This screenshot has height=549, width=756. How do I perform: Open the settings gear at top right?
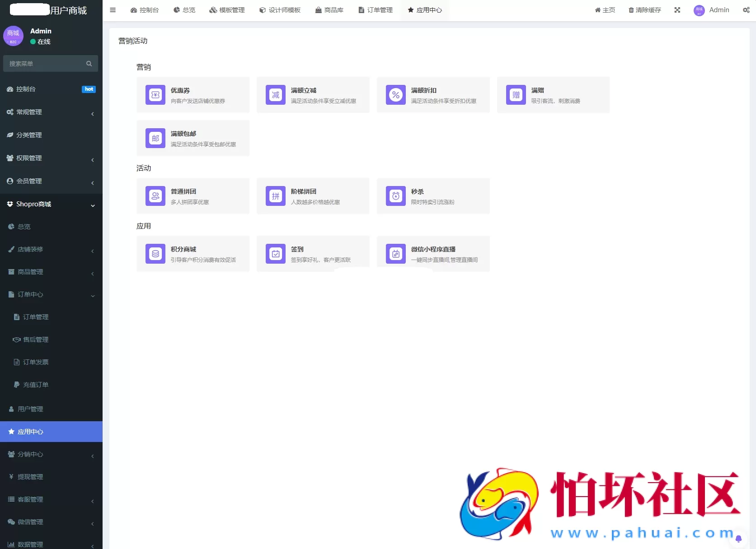point(747,9)
